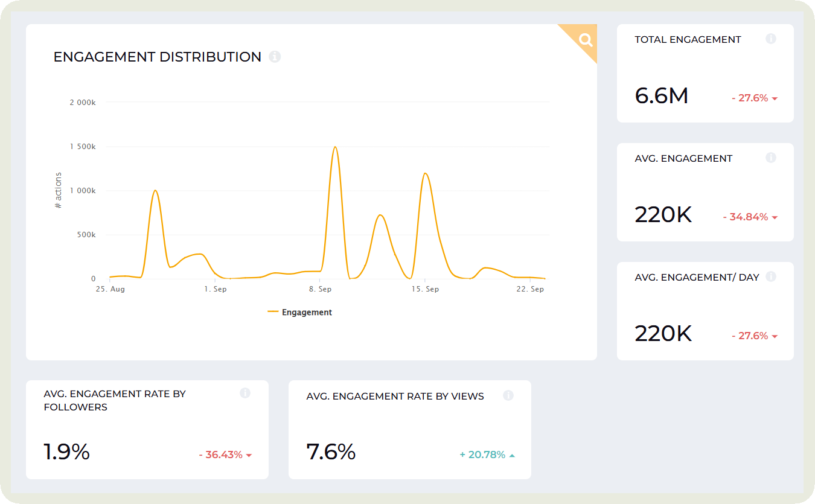Select the 6.6M total engagement value

click(661, 96)
